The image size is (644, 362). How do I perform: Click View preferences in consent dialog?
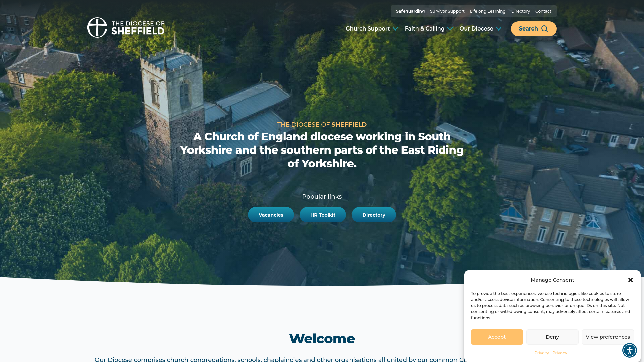point(607,337)
